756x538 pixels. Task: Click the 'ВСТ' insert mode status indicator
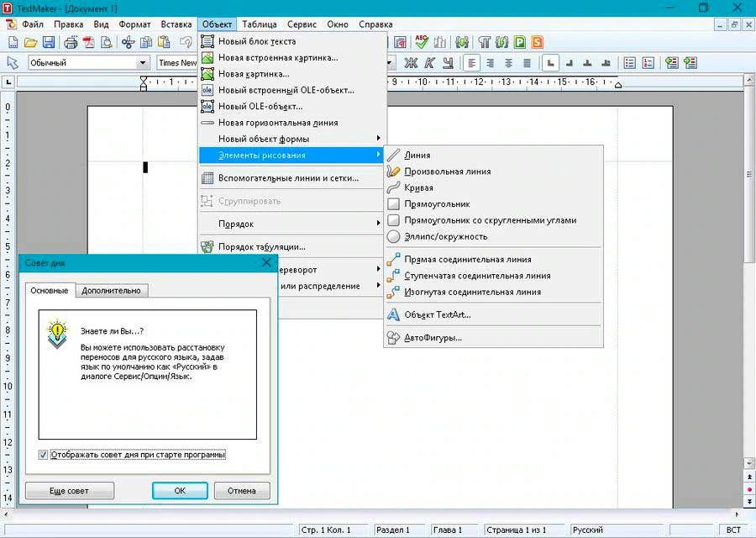733,530
